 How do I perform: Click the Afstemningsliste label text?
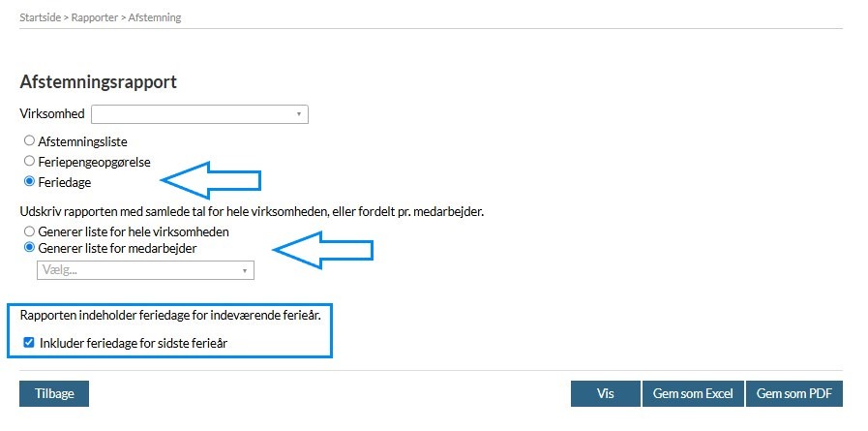click(82, 141)
